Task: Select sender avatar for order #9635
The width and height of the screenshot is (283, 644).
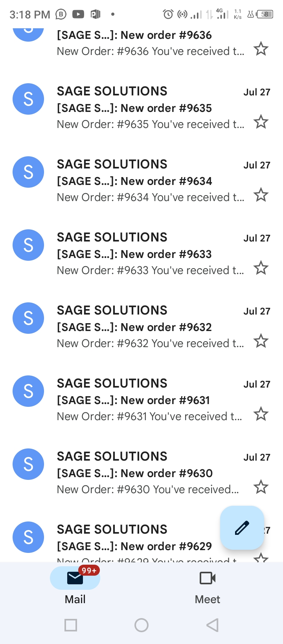Action: 28,99
